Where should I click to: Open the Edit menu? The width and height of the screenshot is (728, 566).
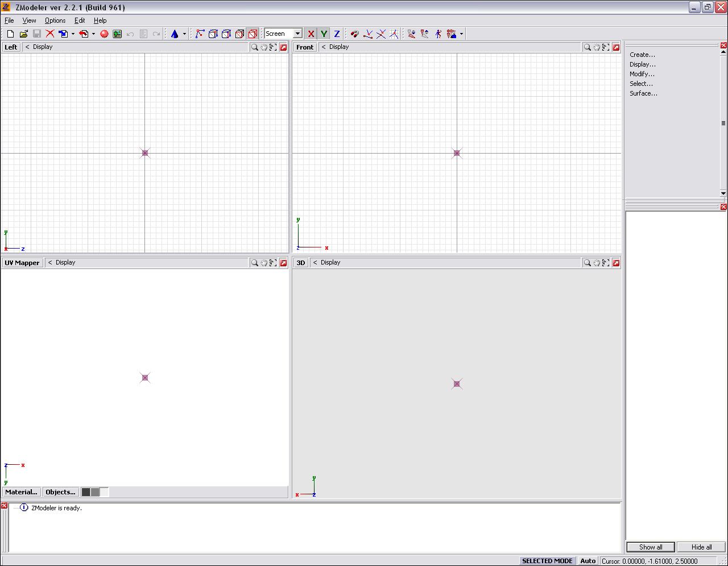pos(80,20)
